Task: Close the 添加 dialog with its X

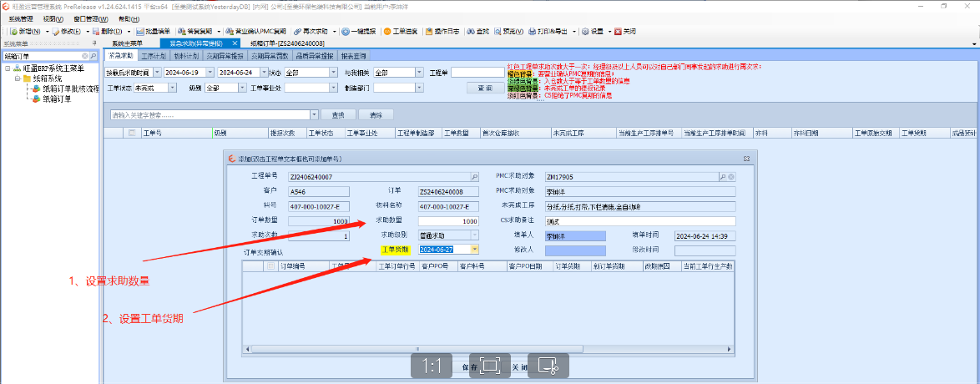Action: (x=746, y=159)
